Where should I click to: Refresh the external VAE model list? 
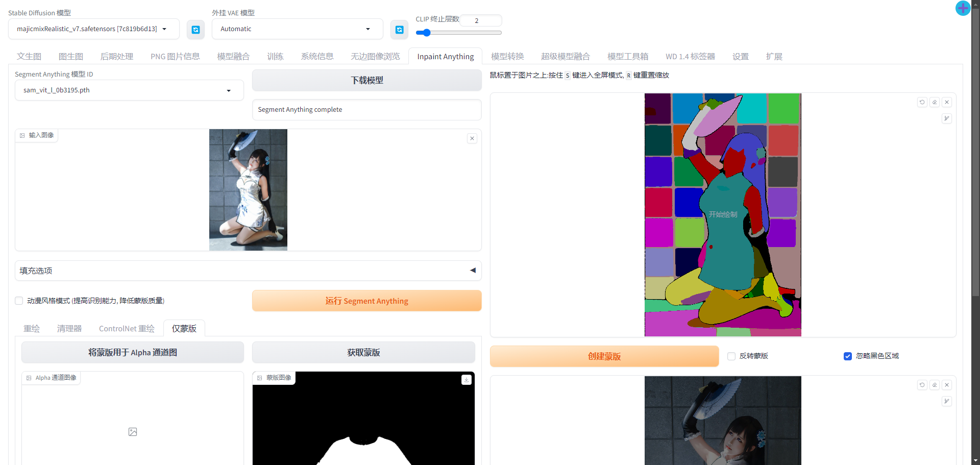(x=399, y=30)
